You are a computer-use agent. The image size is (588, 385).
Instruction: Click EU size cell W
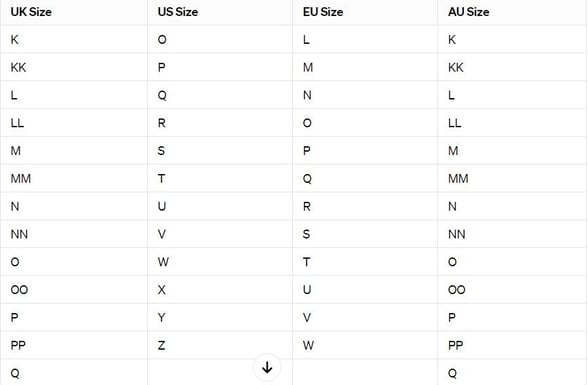pos(308,345)
